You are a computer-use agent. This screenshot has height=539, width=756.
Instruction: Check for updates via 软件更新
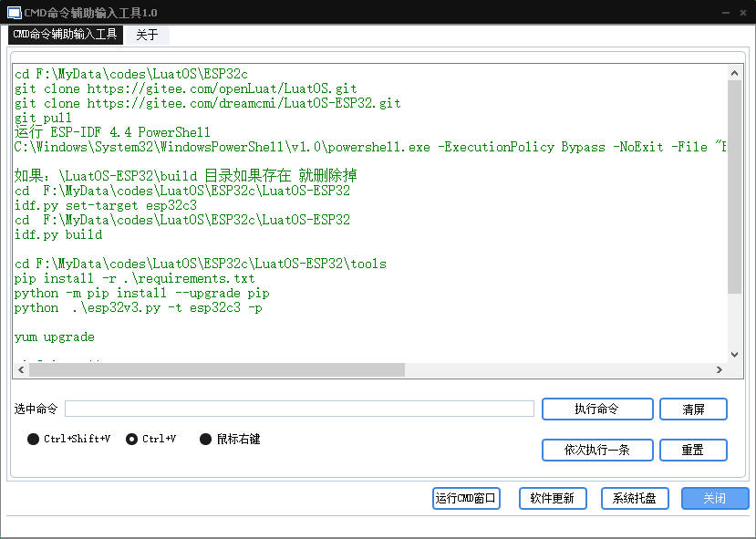552,499
